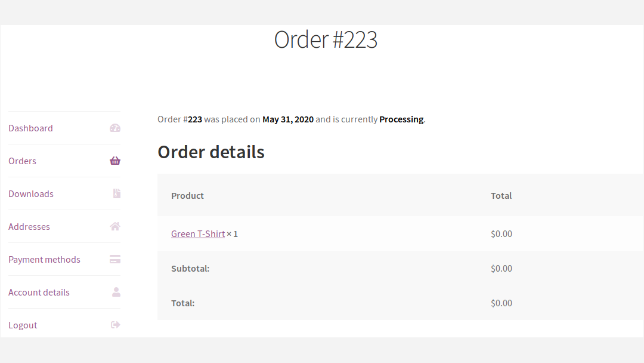Click the Orders basket icon
Screen dimensions: 644x363
pos(115,161)
